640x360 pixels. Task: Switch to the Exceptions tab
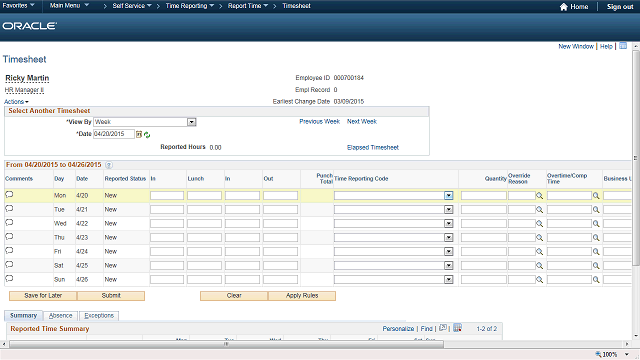99,316
